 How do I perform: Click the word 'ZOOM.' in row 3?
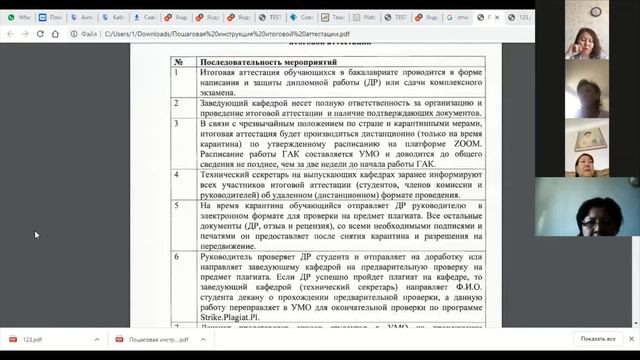pos(468,144)
